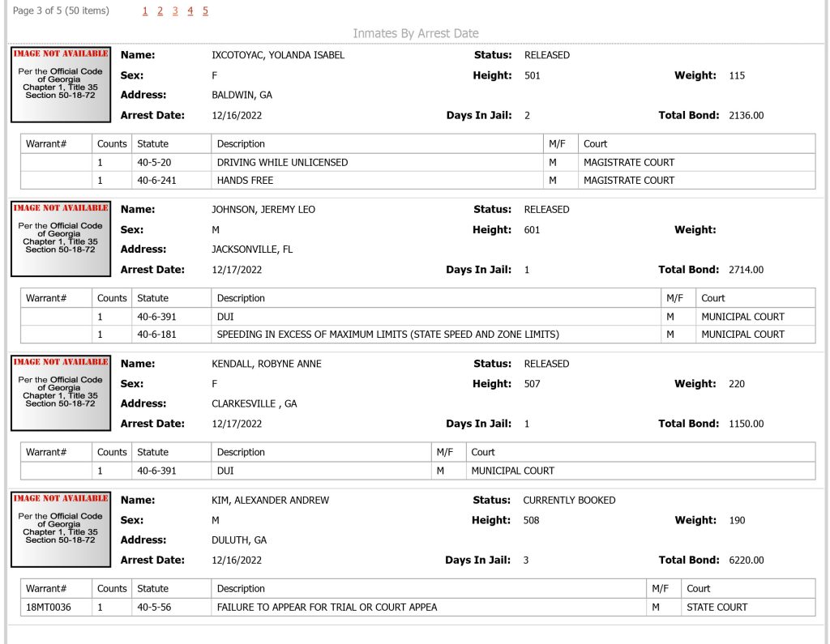Screen dimensions: 830x644
Task: Click Jeremy Johnson's image not available thumbnail
Action: tap(61, 239)
